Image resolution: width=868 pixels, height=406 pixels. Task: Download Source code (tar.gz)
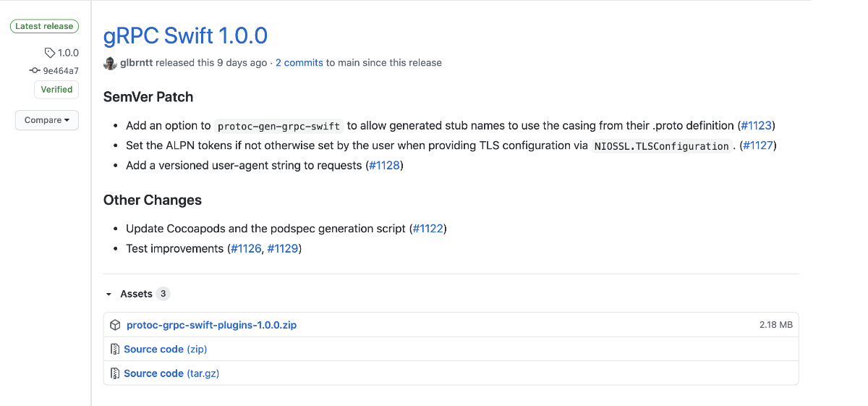[171, 373]
